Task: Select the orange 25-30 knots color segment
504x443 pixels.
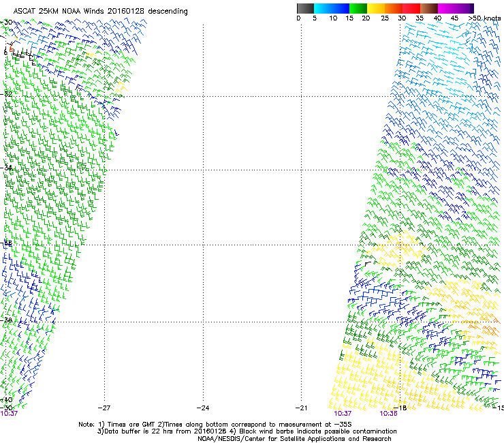Action: (394, 8)
